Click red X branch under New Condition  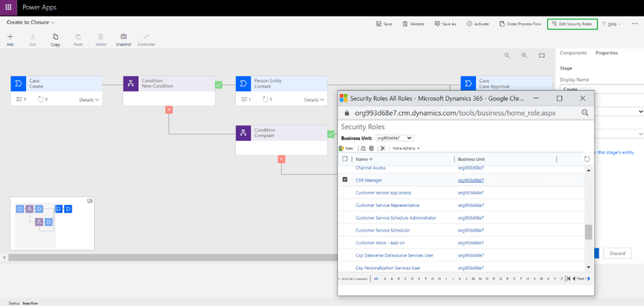point(169,110)
